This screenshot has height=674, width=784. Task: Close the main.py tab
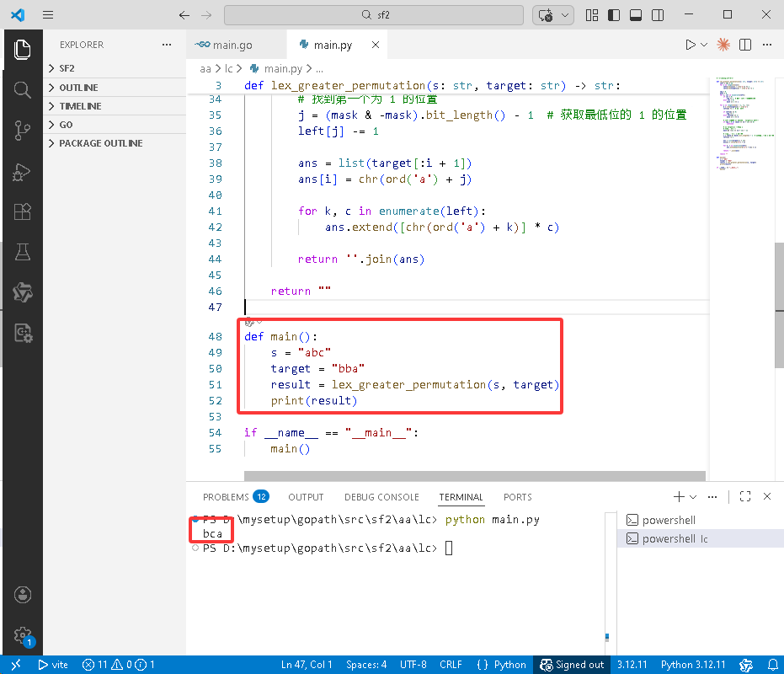[x=376, y=45]
